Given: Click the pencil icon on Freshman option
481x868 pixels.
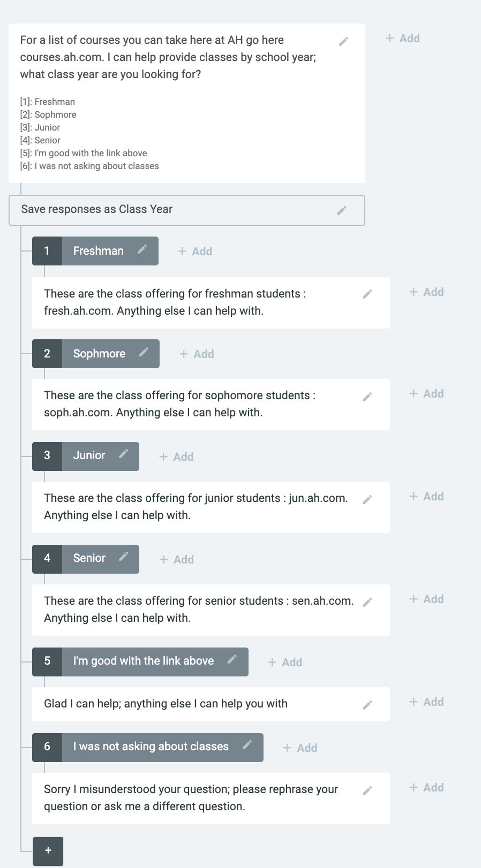Looking at the screenshot, I should point(142,249).
